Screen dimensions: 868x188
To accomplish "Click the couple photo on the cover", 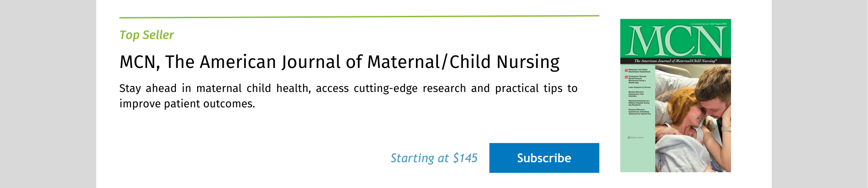I will (x=693, y=118).
